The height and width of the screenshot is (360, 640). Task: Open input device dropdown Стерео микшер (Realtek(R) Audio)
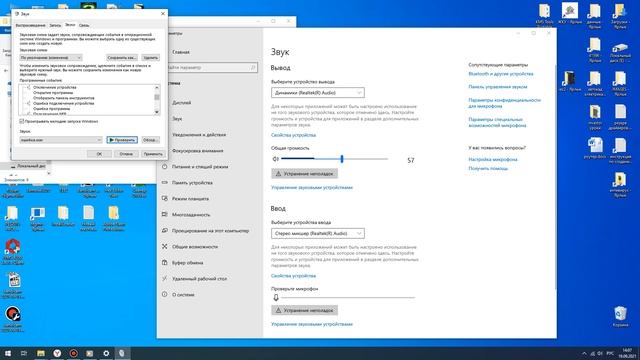pyautogui.click(x=318, y=233)
